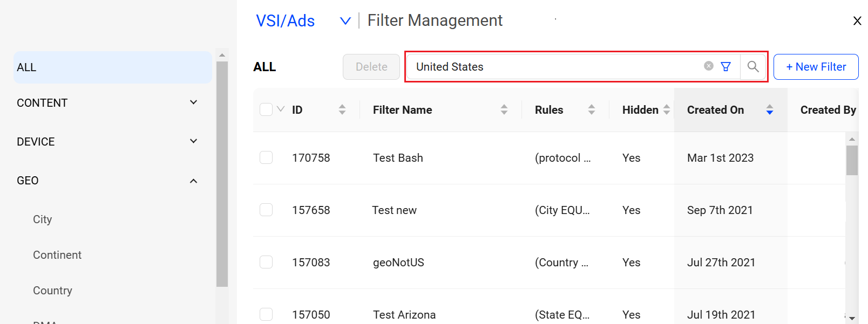Expand the CONTENT category

point(193,102)
